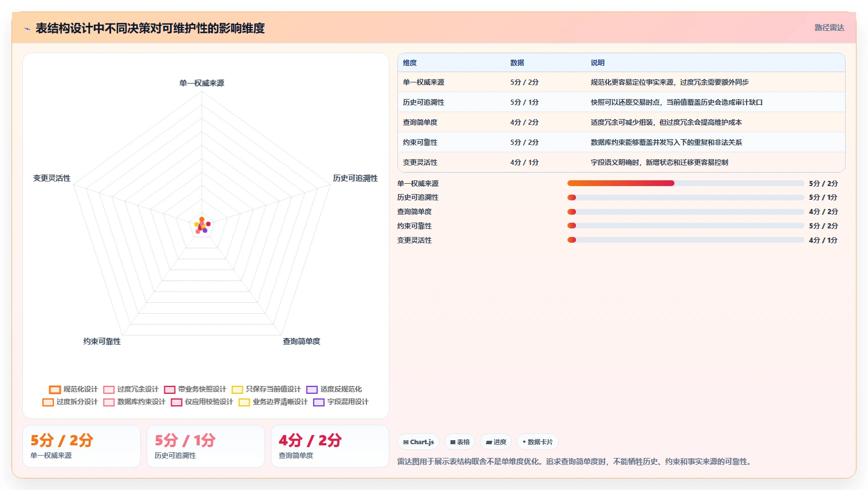Image resolution: width=868 pixels, height=490 pixels.
Task: Click radar axis label 历史可追溯性
Action: click(356, 179)
